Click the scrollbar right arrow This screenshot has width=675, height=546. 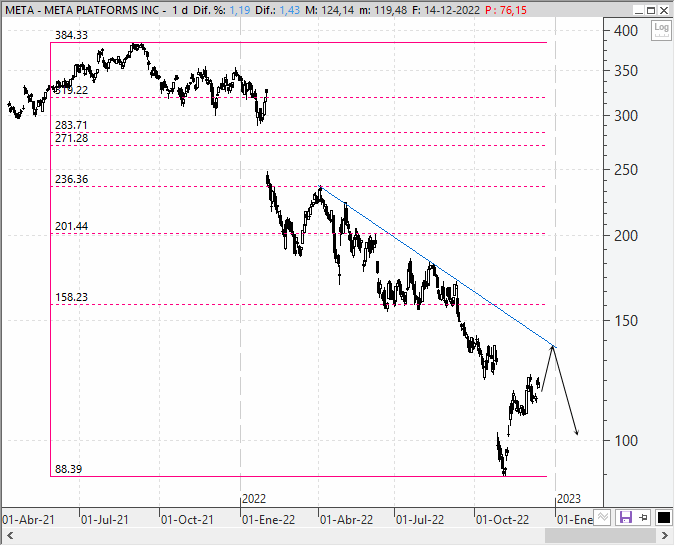pyautogui.click(x=665, y=536)
